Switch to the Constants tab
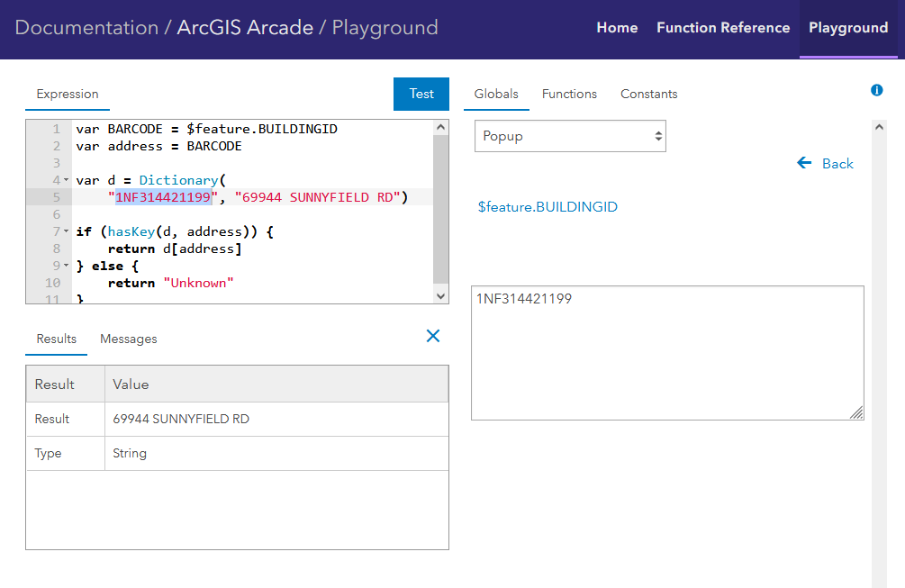 [x=648, y=94]
